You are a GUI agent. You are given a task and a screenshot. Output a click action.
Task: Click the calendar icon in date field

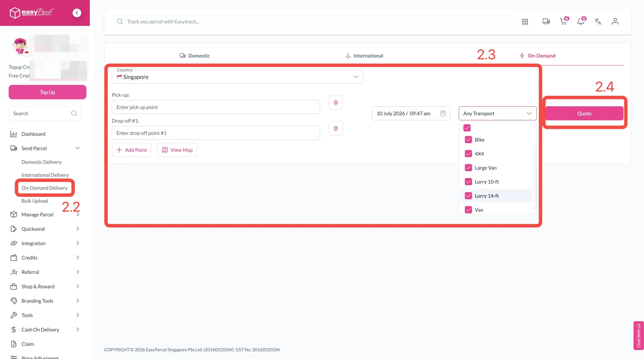click(x=443, y=113)
